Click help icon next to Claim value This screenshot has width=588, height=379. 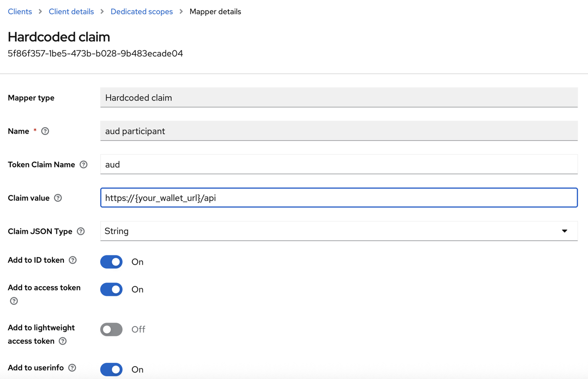pos(58,198)
